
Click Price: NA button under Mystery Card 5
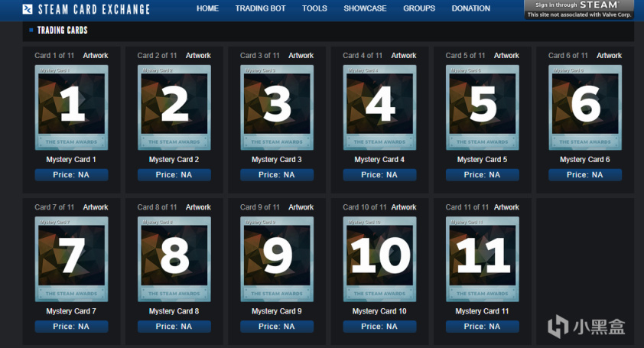483,174
